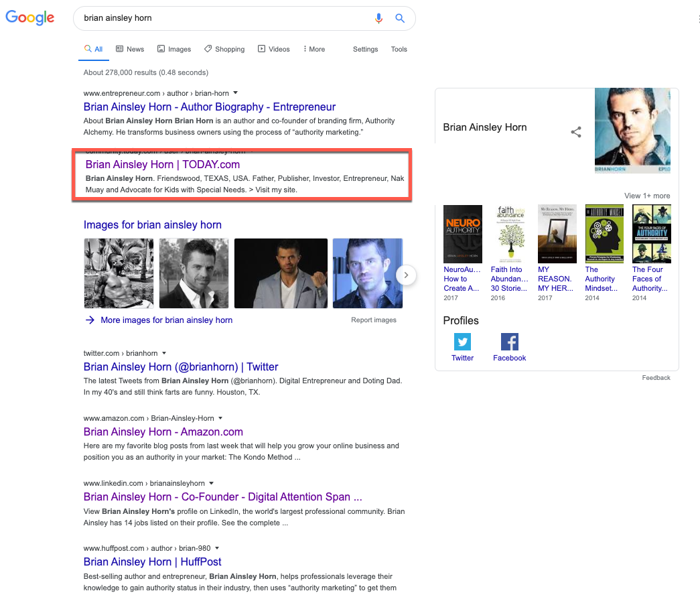Expand dropdown next to linkedin.com URL

point(212,483)
